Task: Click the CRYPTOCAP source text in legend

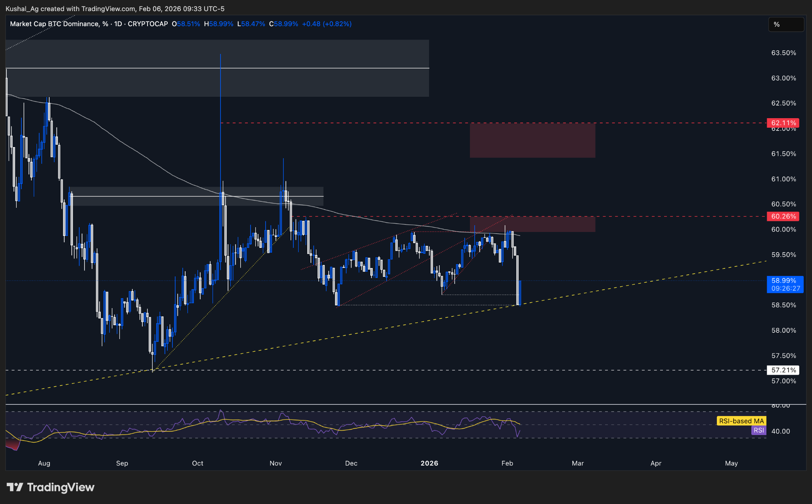Action: 148,24
